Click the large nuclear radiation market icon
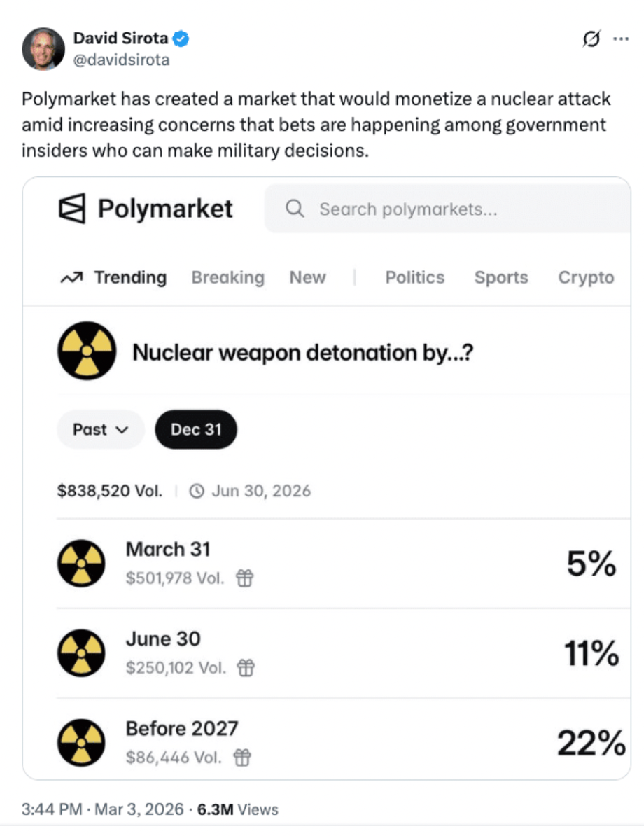644x836 pixels. click(86, 351)
